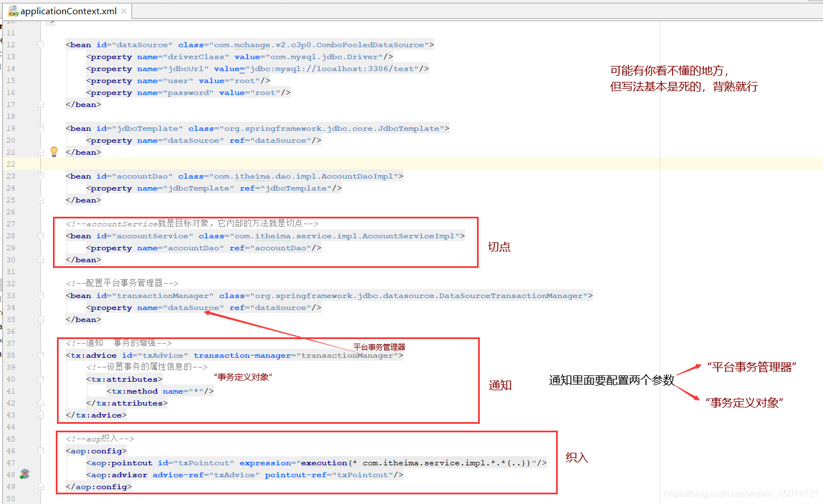Click the closing </aop:config> tag
The width and height of the screenshot is (823, 504).
pyautogui.click(x=98, y=487)
